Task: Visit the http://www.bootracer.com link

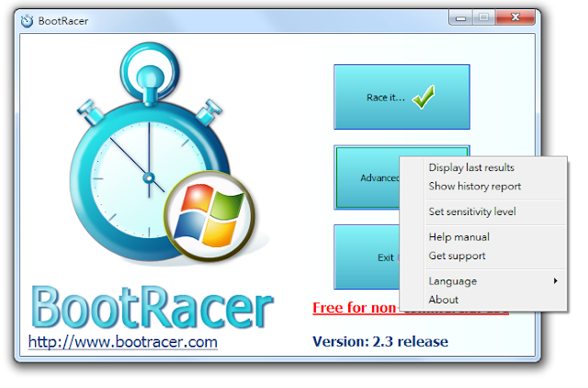Action: (123, 342)
